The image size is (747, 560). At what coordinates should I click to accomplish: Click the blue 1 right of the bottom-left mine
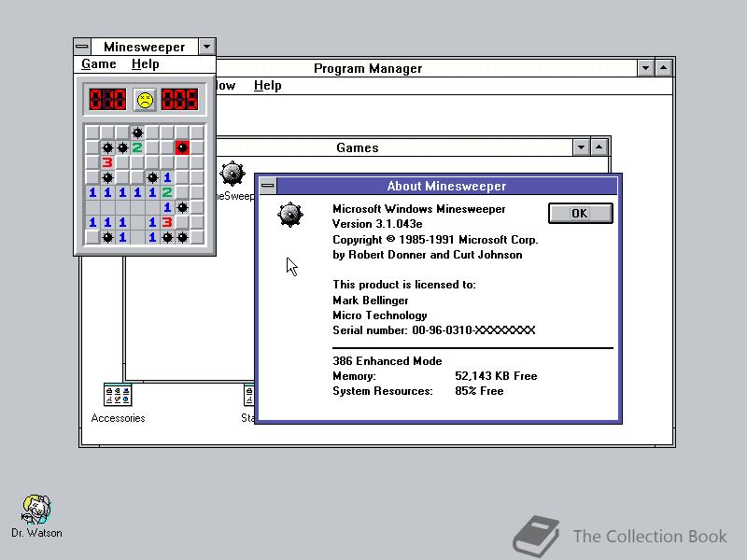[122, 237]
